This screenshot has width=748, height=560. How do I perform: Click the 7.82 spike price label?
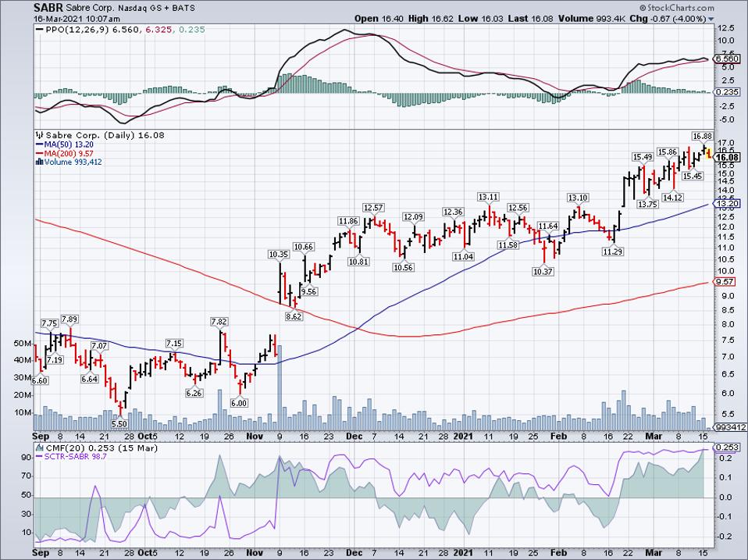pyautogui.click(x=219, y=322)
